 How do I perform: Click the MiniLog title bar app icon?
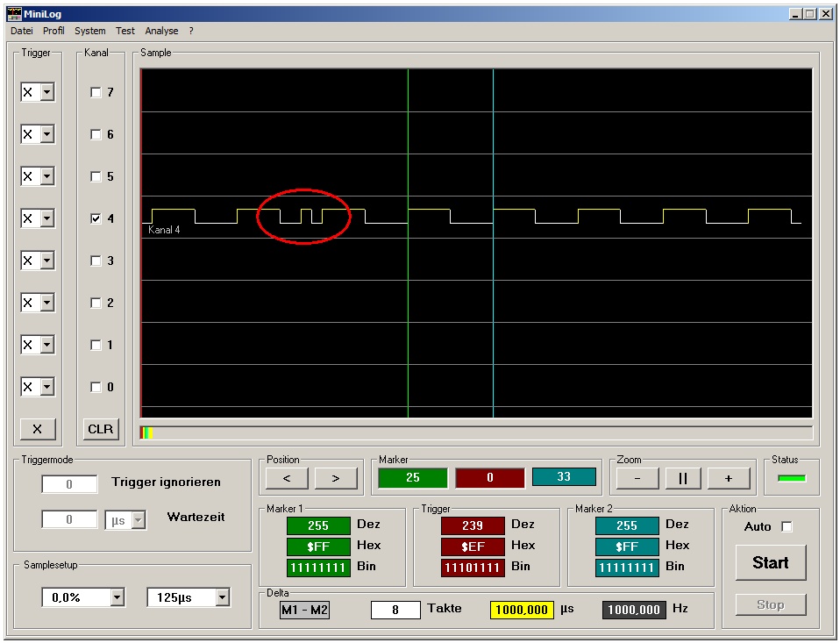click(14, 14)
